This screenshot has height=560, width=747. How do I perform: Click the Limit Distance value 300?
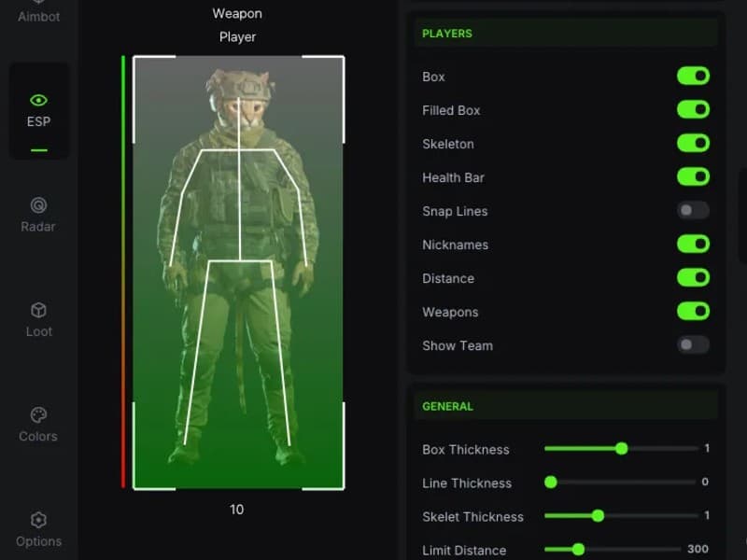pyautogui.click(x=698, y=549)
